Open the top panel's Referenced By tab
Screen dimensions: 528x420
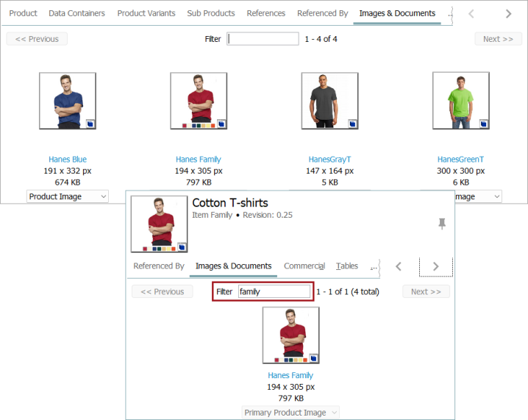(x=322, y=13)
